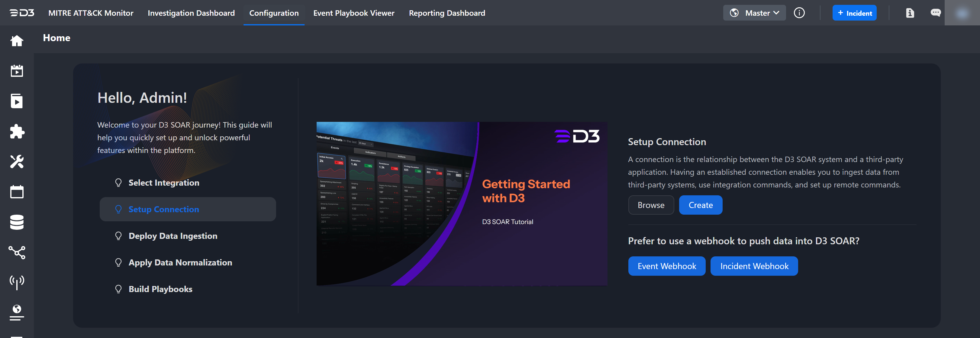Open the Reporting Dashboard tab
Screen dimensions: 980x338
[x=446, y=13]
